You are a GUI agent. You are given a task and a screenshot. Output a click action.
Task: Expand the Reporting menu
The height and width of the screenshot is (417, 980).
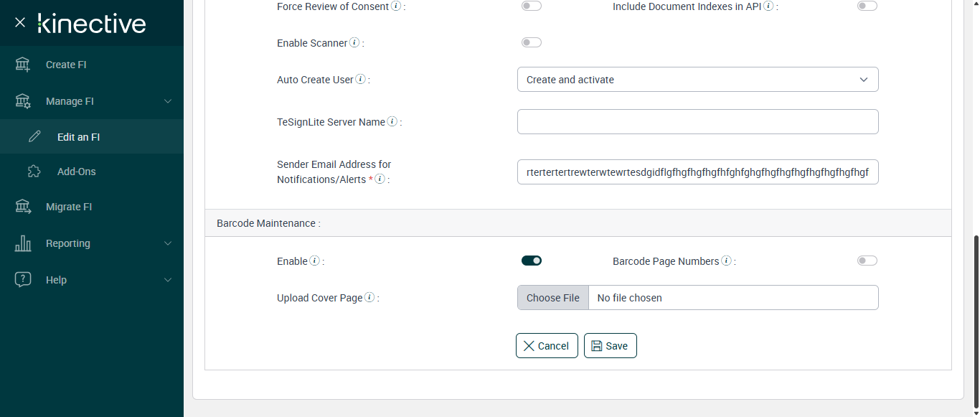click(x=168, y=243)
